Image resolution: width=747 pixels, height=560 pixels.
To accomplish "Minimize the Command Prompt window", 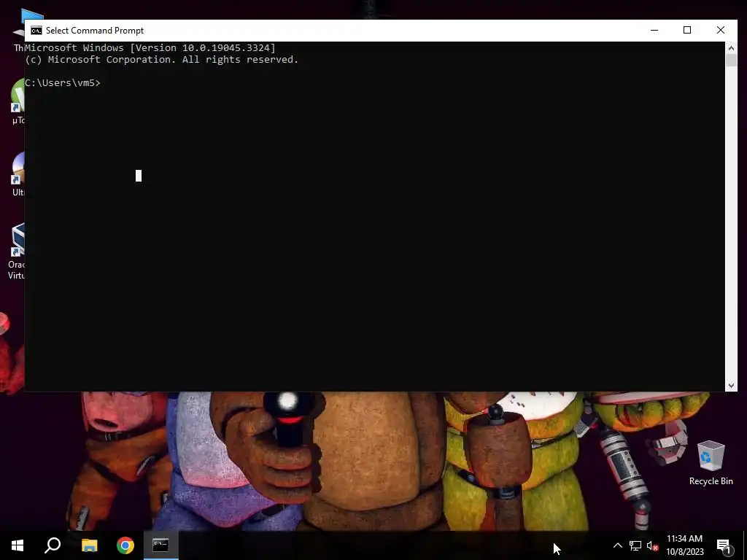I will pos(654,31).
